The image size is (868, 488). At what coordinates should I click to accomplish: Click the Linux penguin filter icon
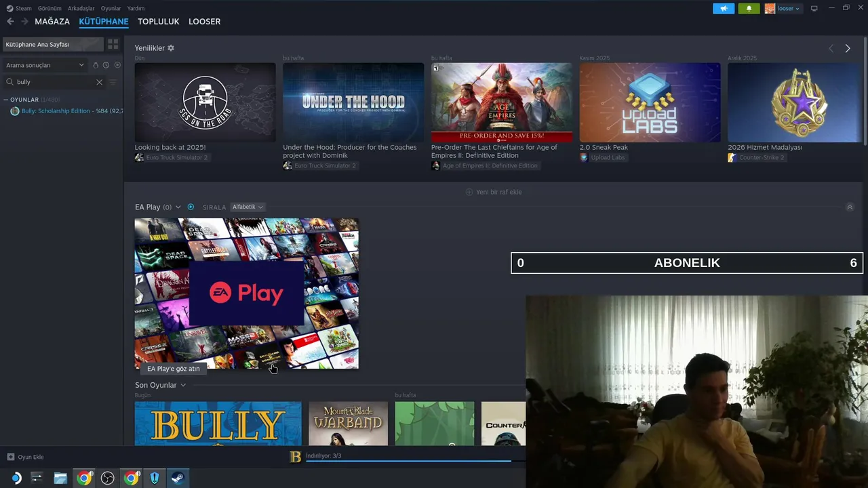pos(96,65)
